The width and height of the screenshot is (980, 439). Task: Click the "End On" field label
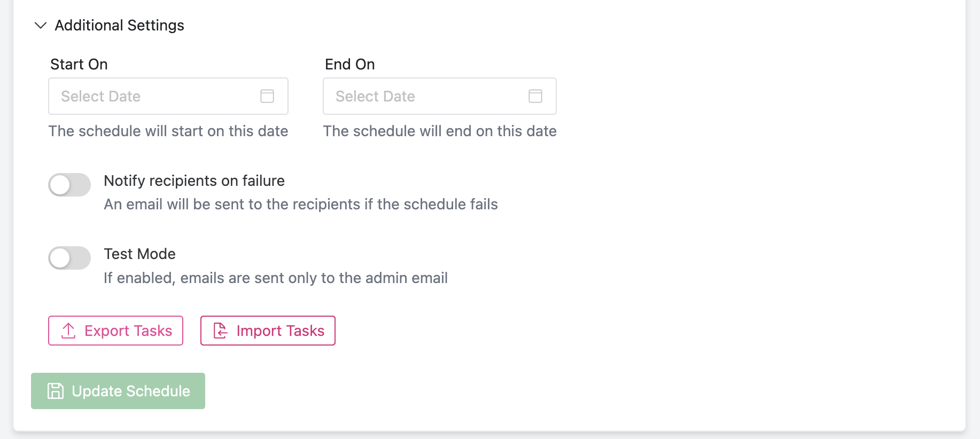[350, 65]
